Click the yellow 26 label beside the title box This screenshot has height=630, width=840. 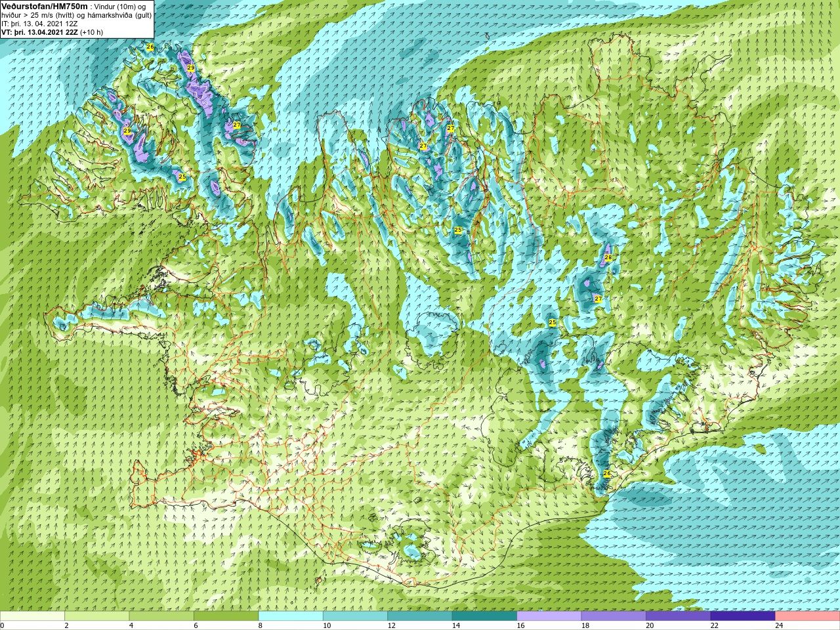pos(150,47)
